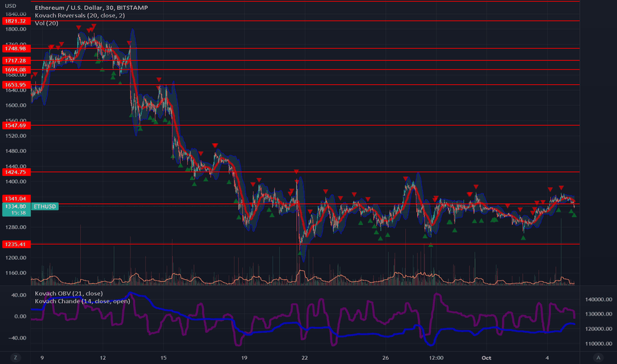Image resolution: width=617 pixels, height=364 pixels.
Task: Select the 1653.95 red price label
Action: coord(16,85)
